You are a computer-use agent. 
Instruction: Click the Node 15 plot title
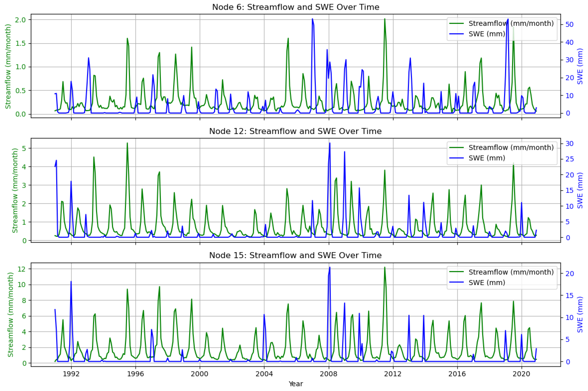(x=295, y=255)
